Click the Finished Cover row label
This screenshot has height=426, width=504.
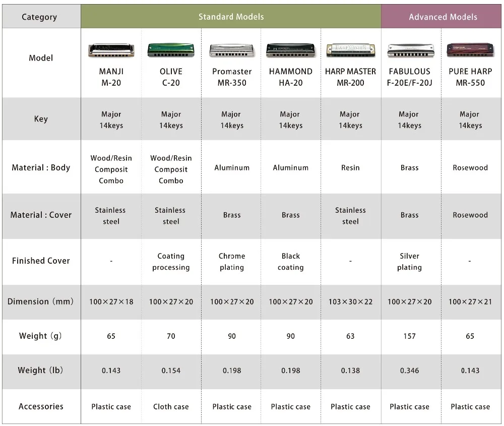pos(41,261)
